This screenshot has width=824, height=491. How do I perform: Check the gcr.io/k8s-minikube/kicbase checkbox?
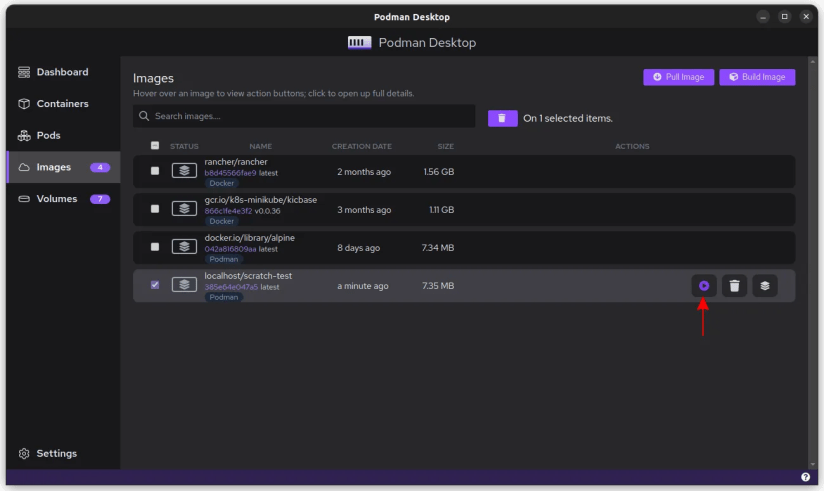tap(154, 209)
